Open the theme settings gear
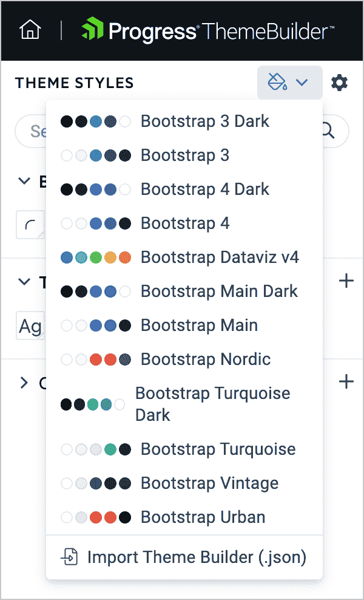 [x=339, y=83]
